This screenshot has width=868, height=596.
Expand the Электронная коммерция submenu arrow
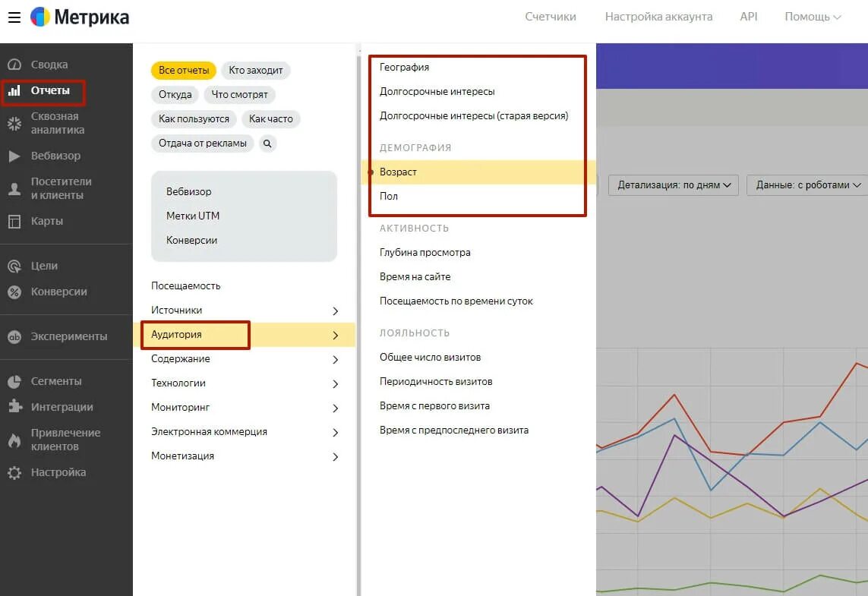coord(336,433)
